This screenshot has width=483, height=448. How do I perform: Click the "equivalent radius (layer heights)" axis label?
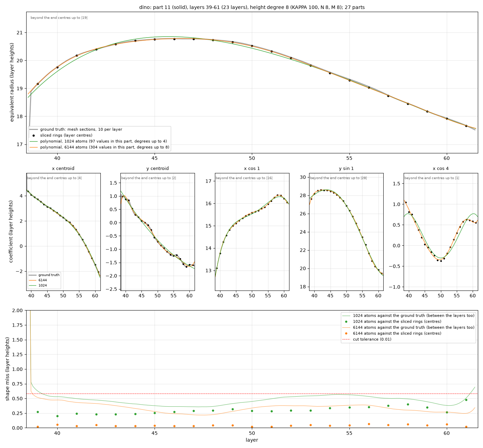pyautogui.click(x=12, y=82)
